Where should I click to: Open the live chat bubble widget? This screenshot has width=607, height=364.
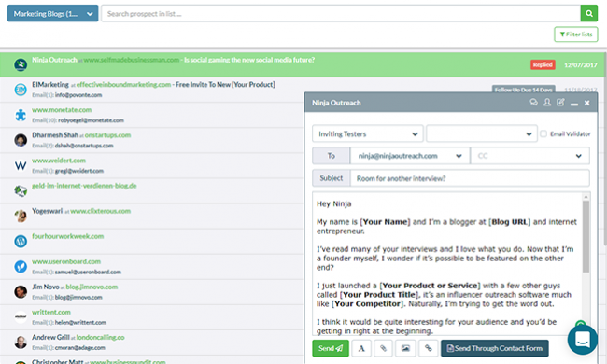[x=583, y=340]
